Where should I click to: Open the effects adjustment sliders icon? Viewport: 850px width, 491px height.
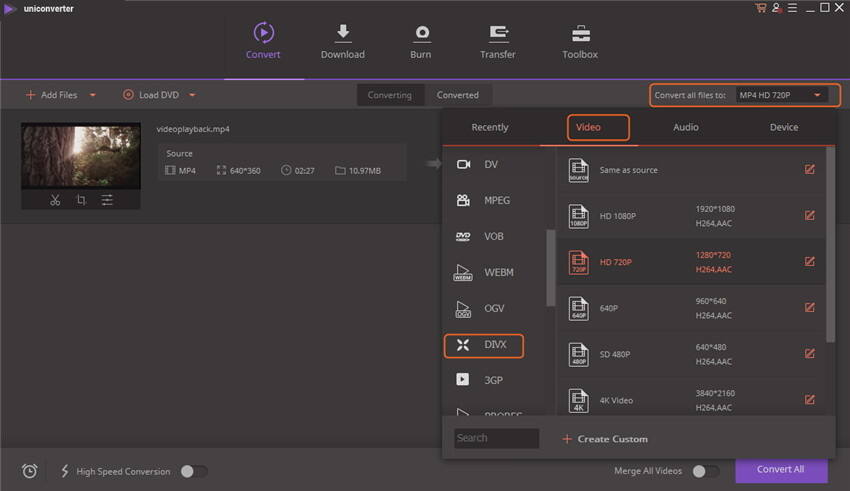(x=107, y=200)
